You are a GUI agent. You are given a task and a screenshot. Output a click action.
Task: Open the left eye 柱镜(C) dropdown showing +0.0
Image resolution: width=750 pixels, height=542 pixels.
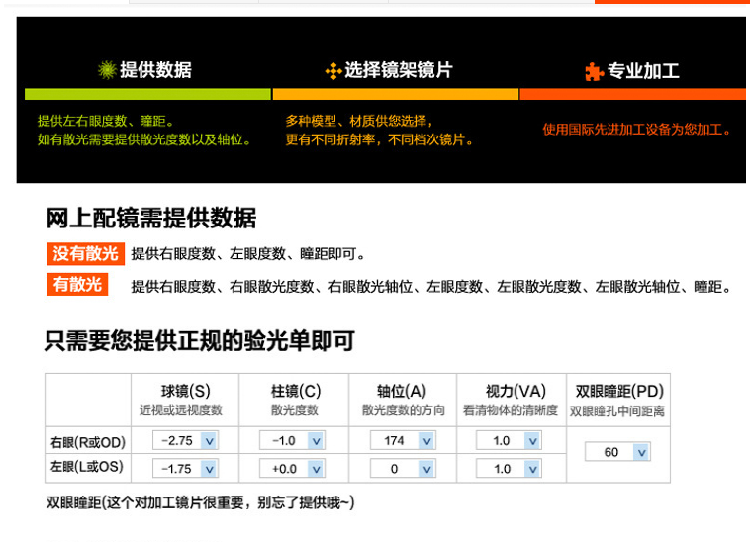click(x=292, y=469)
